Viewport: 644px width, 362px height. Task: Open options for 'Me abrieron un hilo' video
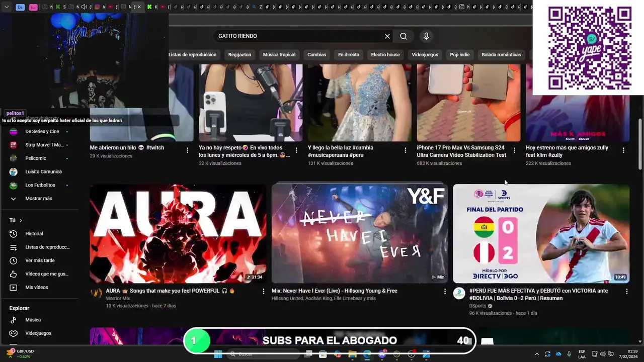187,150
